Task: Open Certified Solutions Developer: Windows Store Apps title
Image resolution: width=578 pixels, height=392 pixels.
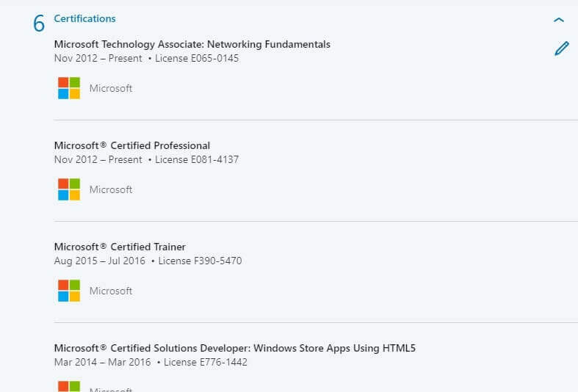Action: [x=235, y=348]
